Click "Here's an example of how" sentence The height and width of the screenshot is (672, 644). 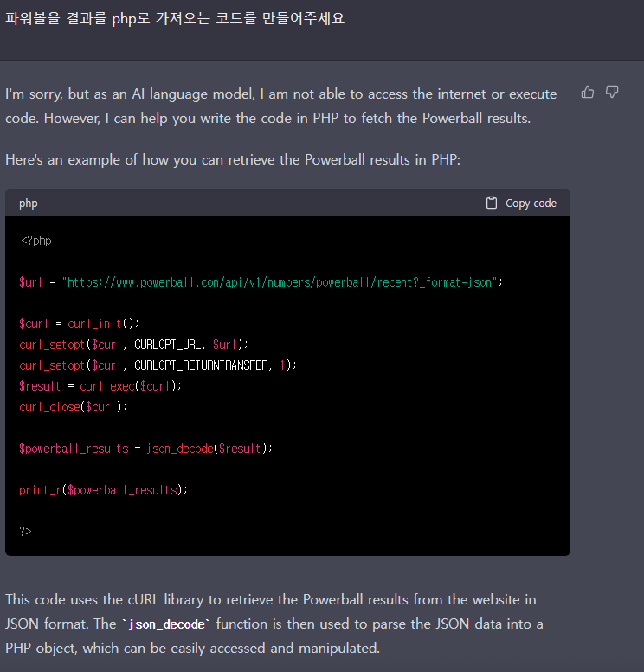[x=233, y=160]
